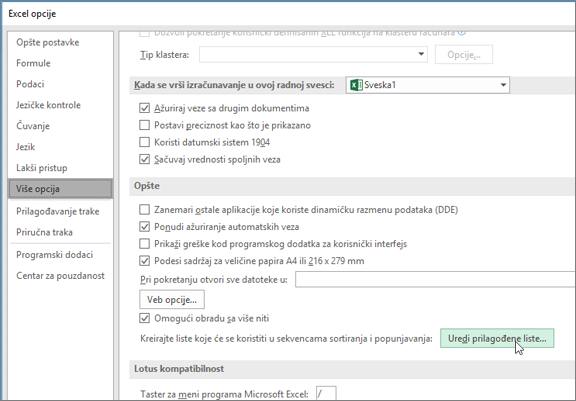576x401 pixels.
Task: Go to Priručna traka settings
Action: [x=44, y=232]
